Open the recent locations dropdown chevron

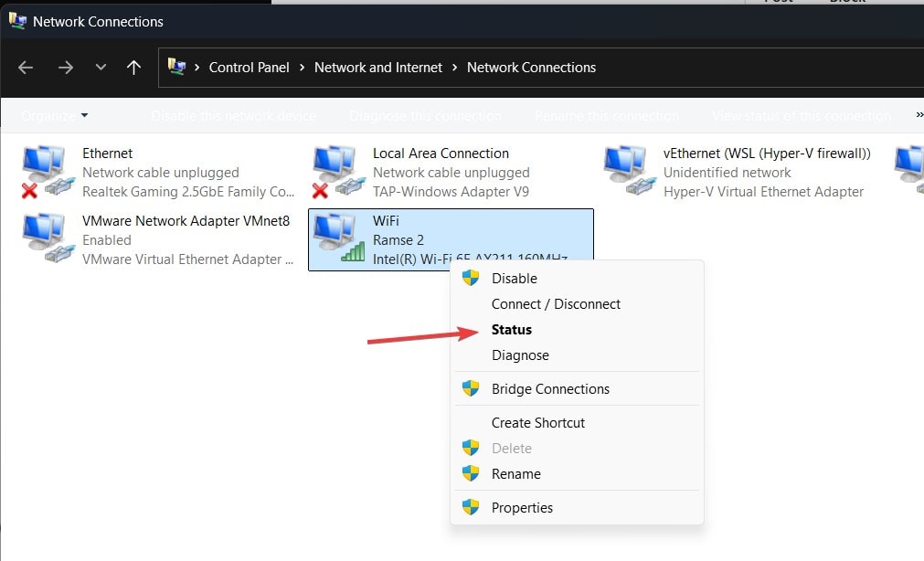coord(101,68)
